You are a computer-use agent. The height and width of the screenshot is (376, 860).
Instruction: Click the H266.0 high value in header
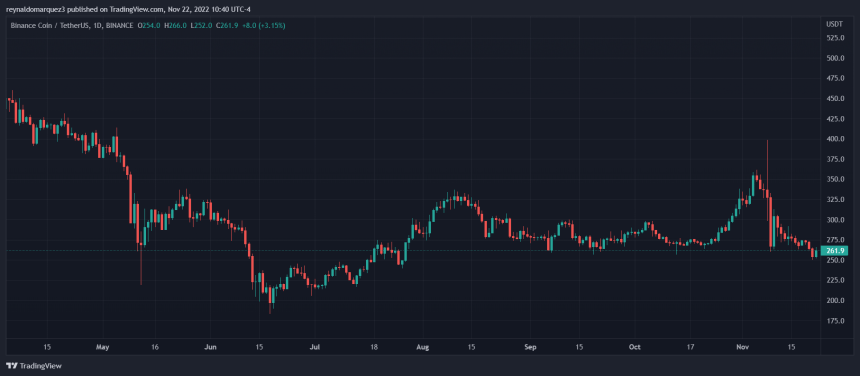tap(177, 25)
